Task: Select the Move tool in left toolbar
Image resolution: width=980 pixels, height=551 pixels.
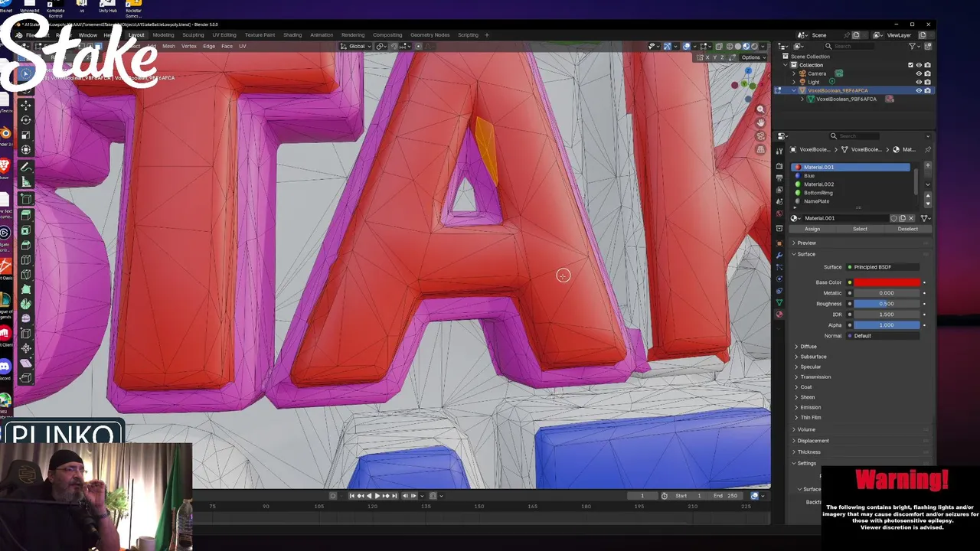Action: (x=26, y=105)
